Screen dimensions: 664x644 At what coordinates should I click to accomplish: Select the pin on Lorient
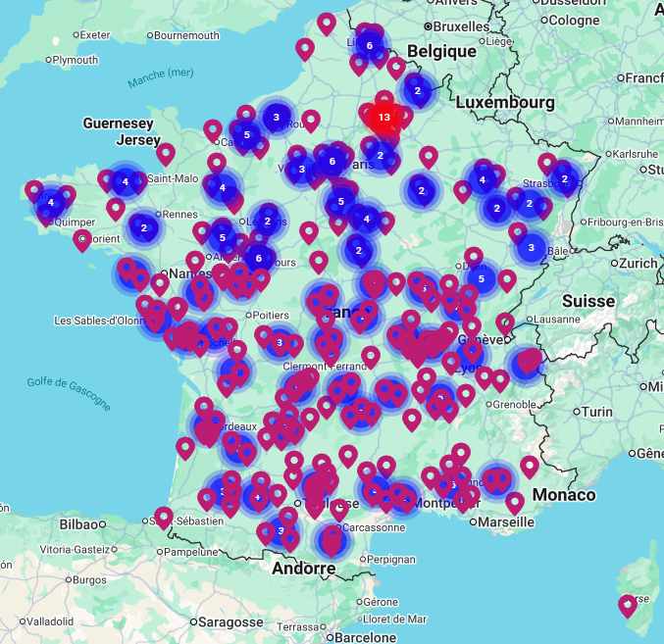point(82,240)
